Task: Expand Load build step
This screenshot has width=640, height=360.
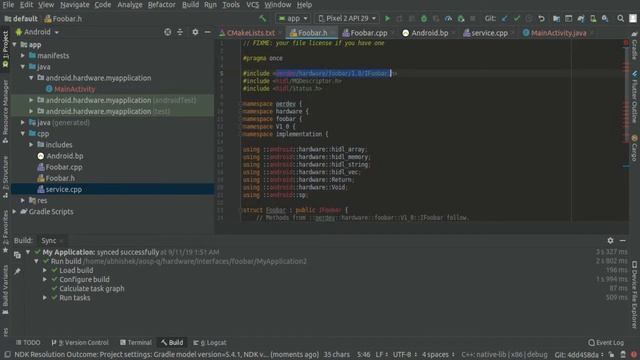Action: point(44,270)
